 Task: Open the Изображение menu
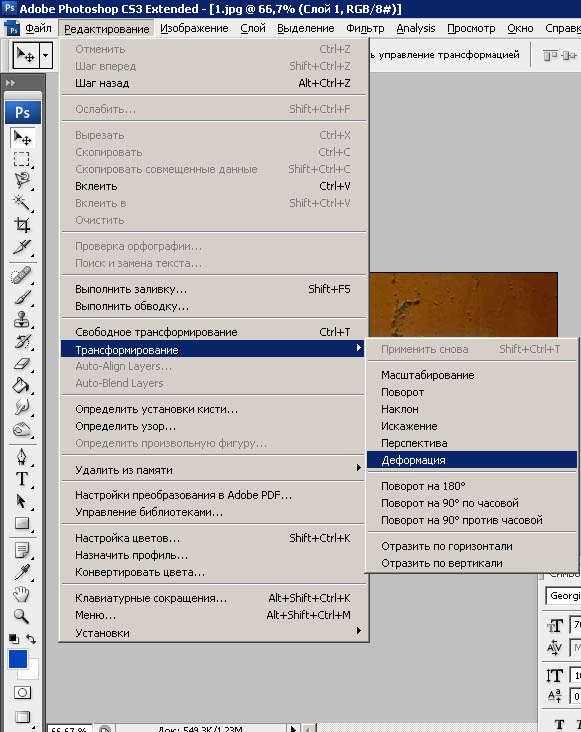[x=194, y=28]
